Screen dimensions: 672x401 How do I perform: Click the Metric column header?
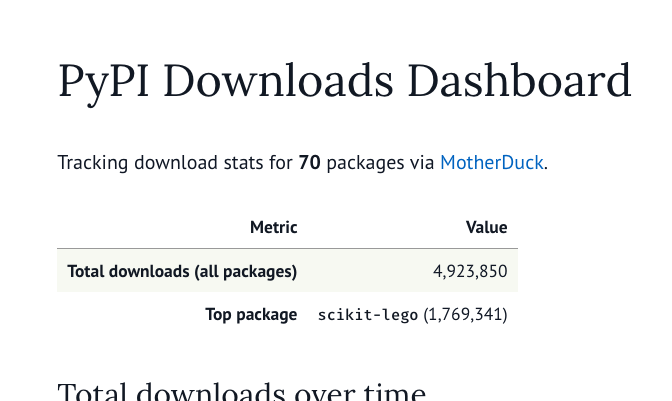[x=273, y=227]
